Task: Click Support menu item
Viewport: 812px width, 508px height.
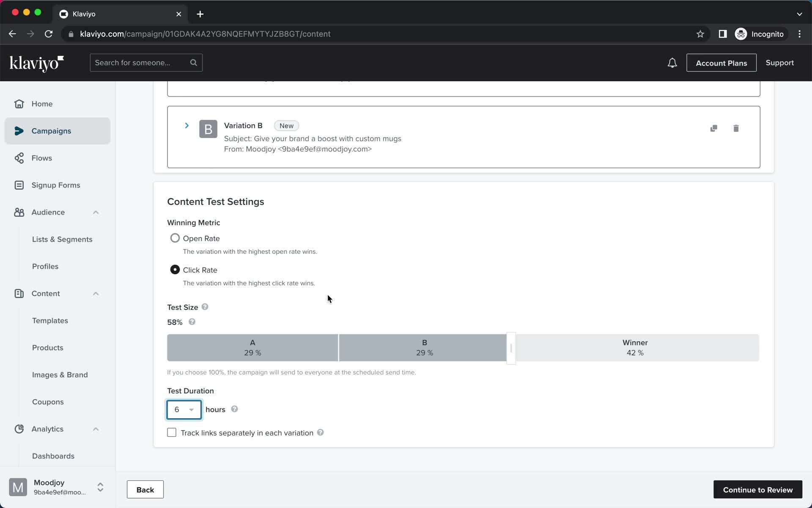Action: 780,63
